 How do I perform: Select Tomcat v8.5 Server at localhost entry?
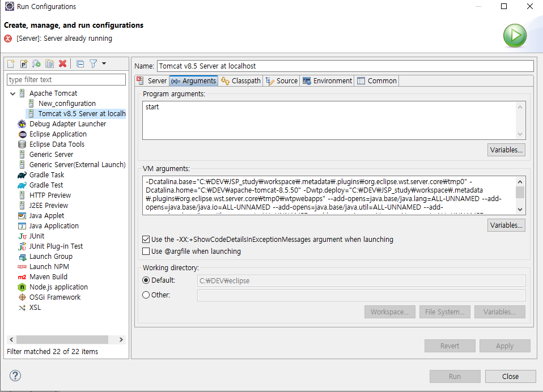(82, 113)
